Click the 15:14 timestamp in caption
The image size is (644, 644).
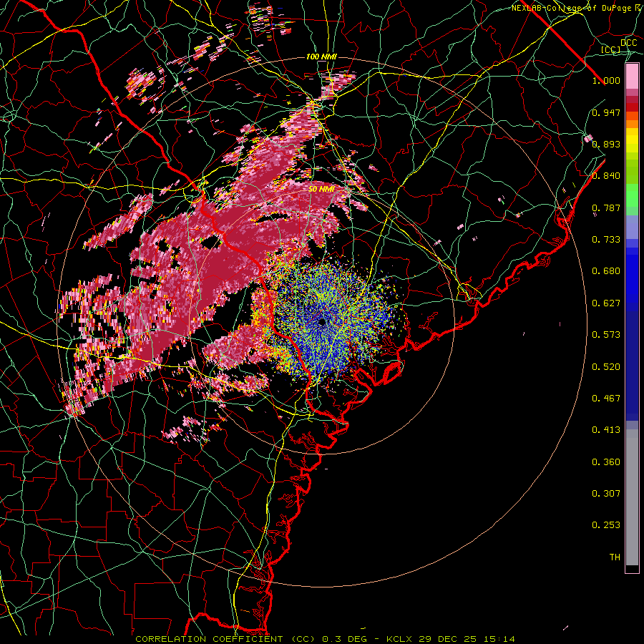499,639
